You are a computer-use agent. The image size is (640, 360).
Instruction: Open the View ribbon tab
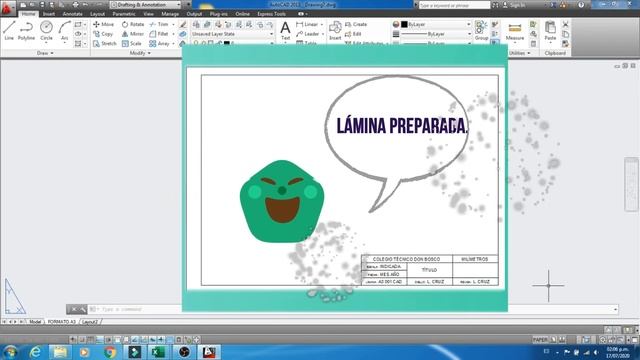pyautogui.click(x=148, y=14)
